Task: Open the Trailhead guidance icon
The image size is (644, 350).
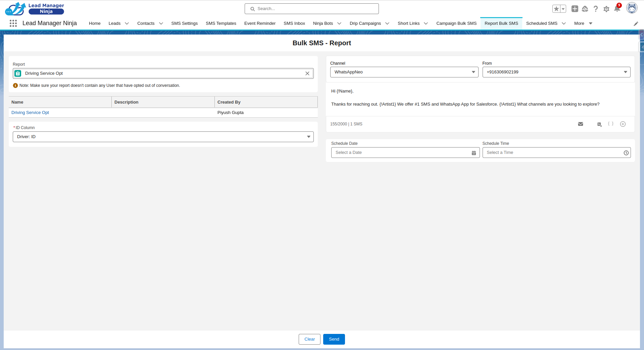Action: click(585, 9)
